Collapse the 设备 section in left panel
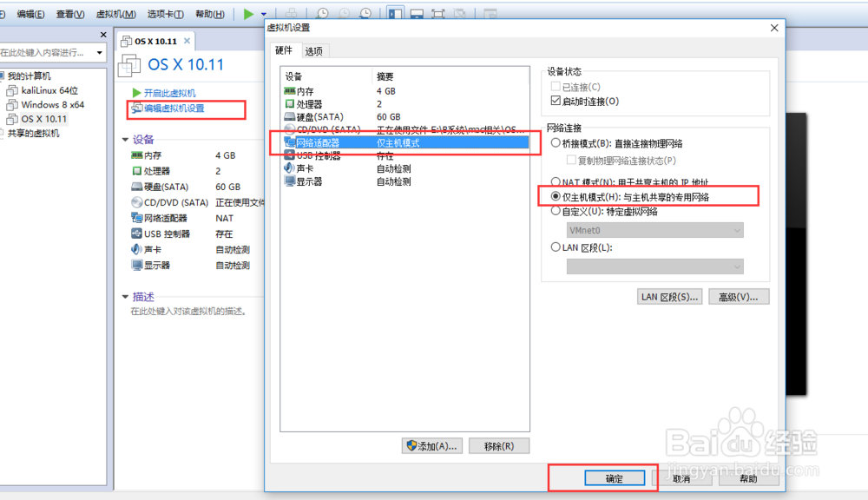This screenshot has width=868, height=500. [125, 139]
